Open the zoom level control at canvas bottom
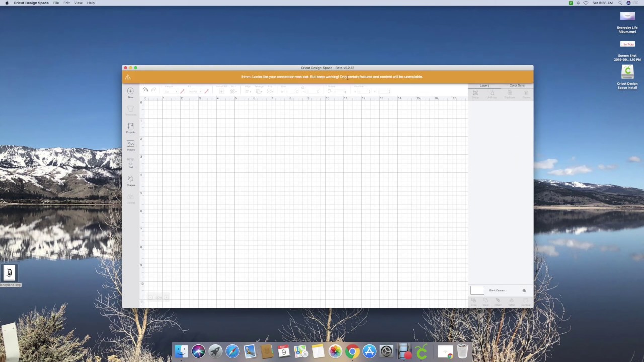 pos(158,297)
